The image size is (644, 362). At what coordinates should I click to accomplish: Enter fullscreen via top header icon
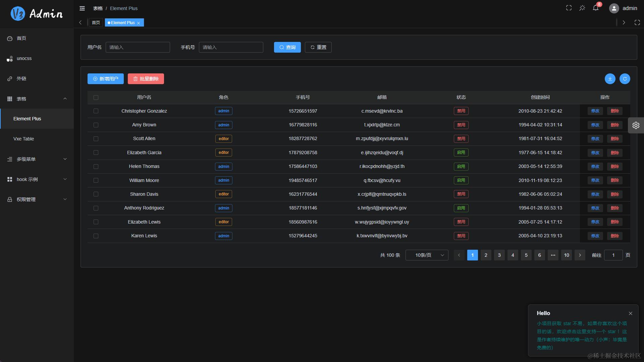coord(569,8)
